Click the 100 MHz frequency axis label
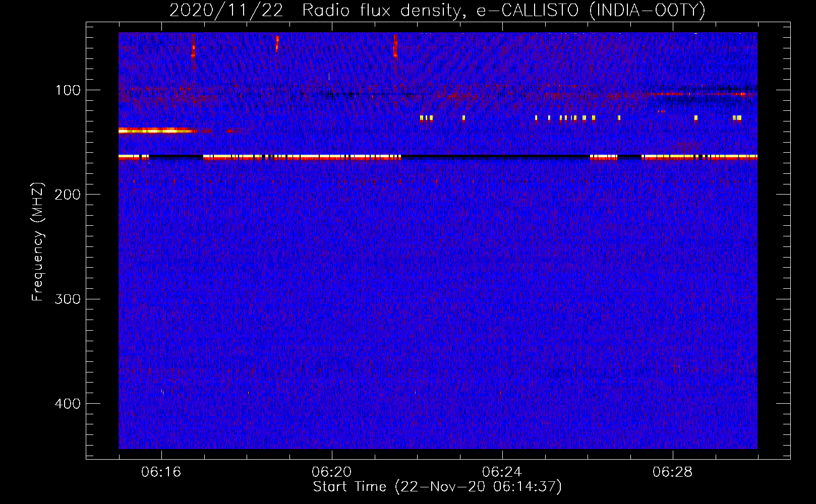The image size is (816, 504). click(68, 90)
